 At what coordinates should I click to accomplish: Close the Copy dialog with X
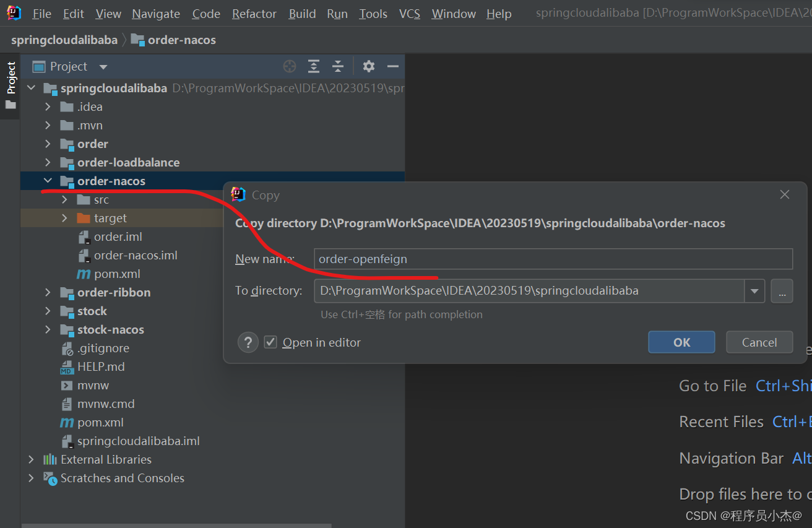tap(785, 195)
